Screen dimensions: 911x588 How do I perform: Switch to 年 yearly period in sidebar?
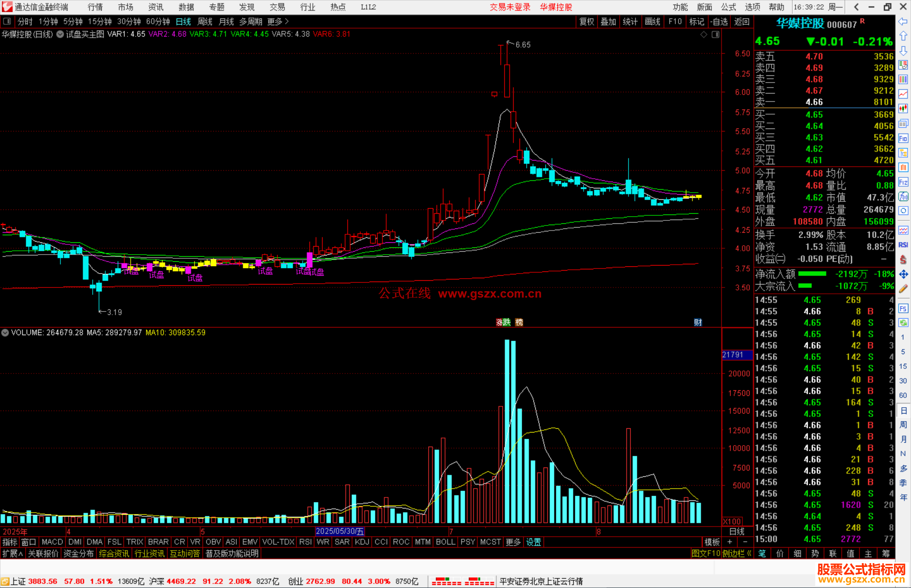(903, 497)
